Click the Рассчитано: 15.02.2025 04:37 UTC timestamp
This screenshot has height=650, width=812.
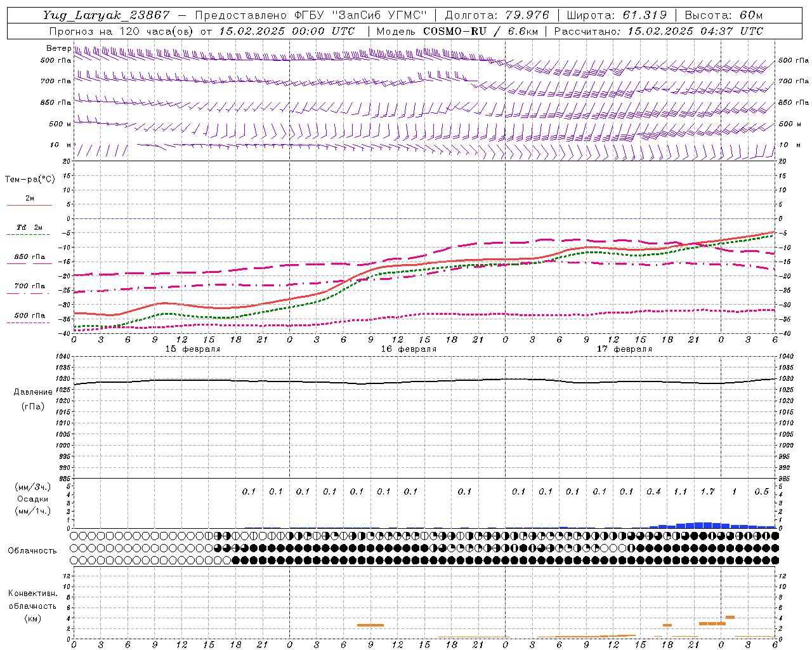pyautogui.click(x=658, y=31)
